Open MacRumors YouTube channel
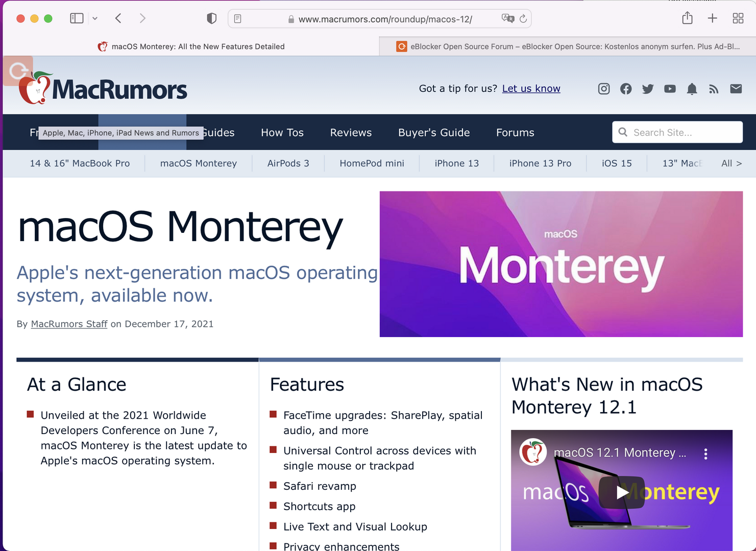This screenshot has width=756, height=551. click(x=670, y=89)
